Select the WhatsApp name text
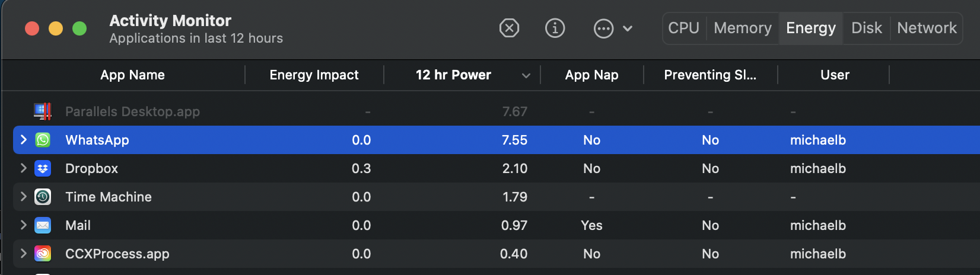 point(97,140)
